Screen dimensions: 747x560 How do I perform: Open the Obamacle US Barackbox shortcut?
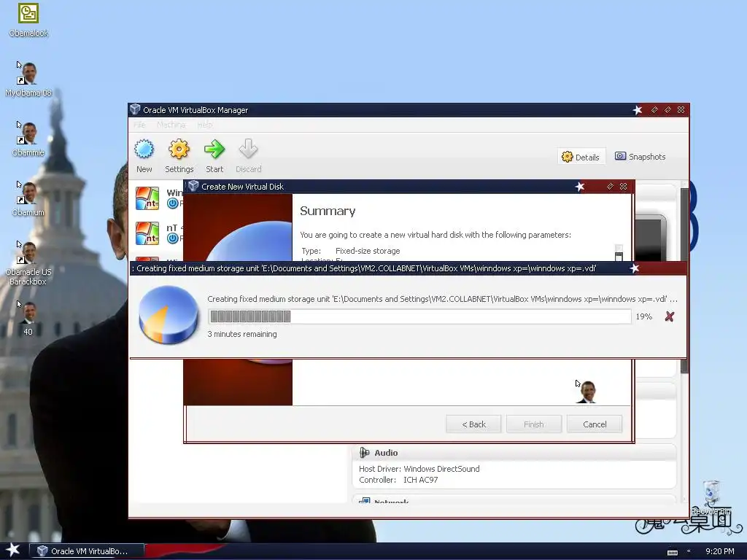(x=28, y=263)
